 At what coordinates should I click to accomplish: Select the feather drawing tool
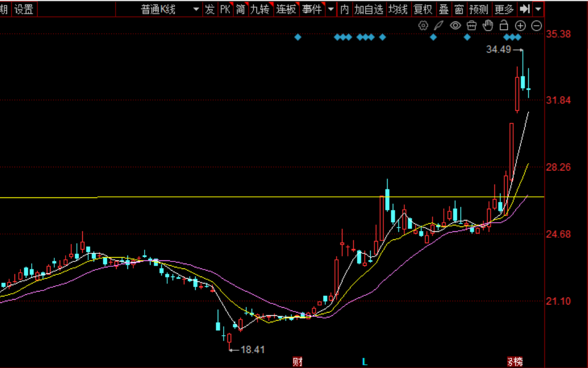click(439, 25)
